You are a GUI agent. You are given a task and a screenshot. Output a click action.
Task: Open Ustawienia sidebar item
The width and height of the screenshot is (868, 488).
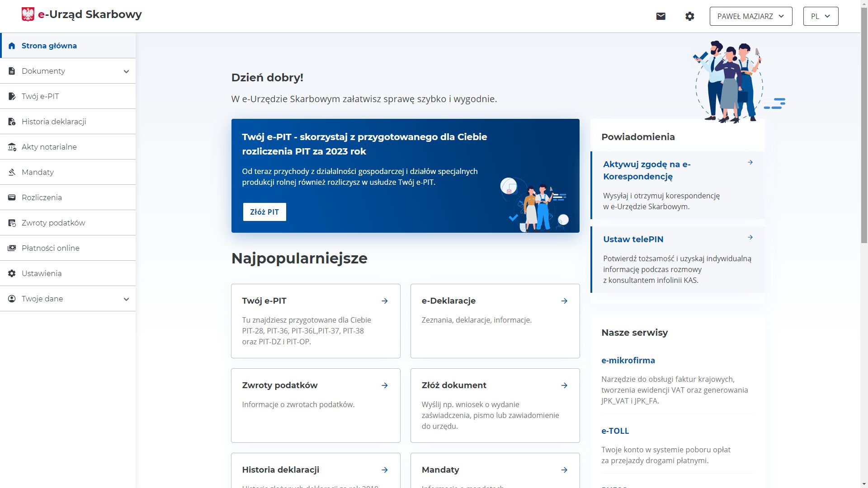click(x=68, y=273)
